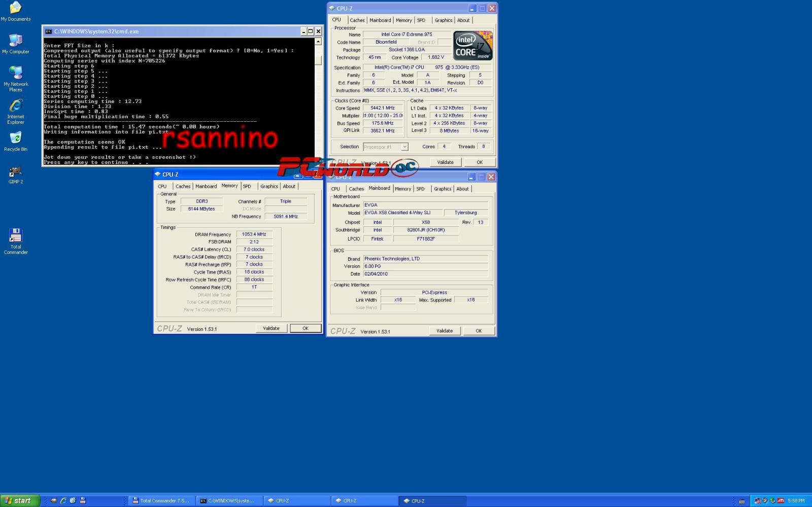Click the keyboard language bar icon in taskbar
Image resolution: width=812 pixels, height=507 pixels.
pos(742,501)
